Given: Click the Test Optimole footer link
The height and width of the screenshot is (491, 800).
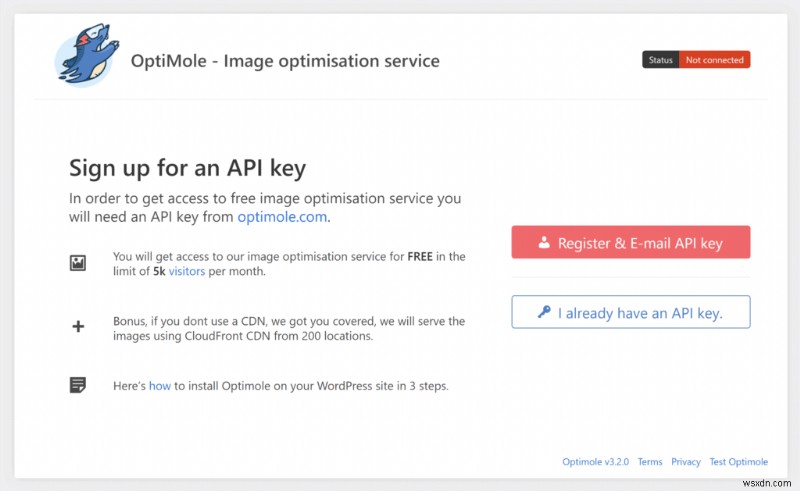Looking at the screenshot, I should [x=739, y=462].
